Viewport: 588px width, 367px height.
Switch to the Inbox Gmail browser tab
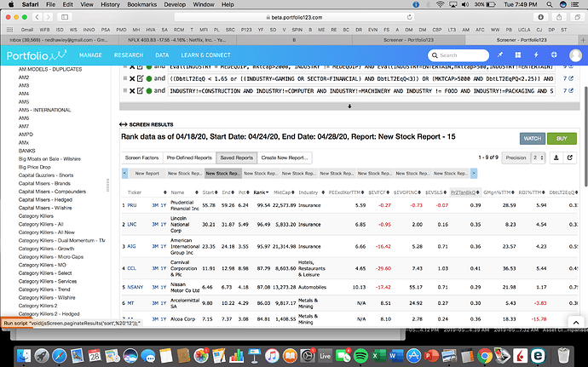[60, 40]
